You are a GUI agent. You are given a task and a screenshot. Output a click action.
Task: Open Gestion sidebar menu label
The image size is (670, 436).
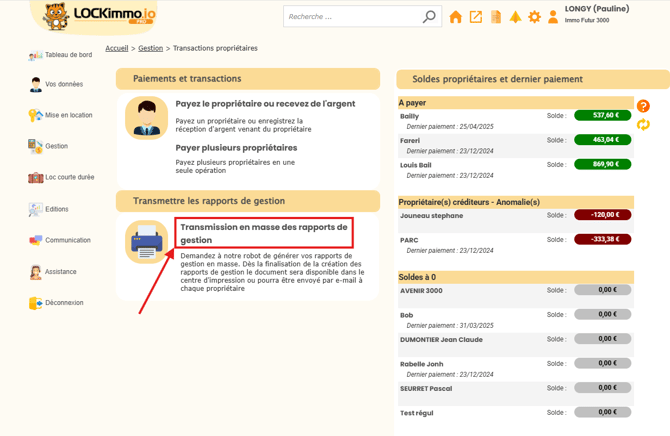click(56, 146)
